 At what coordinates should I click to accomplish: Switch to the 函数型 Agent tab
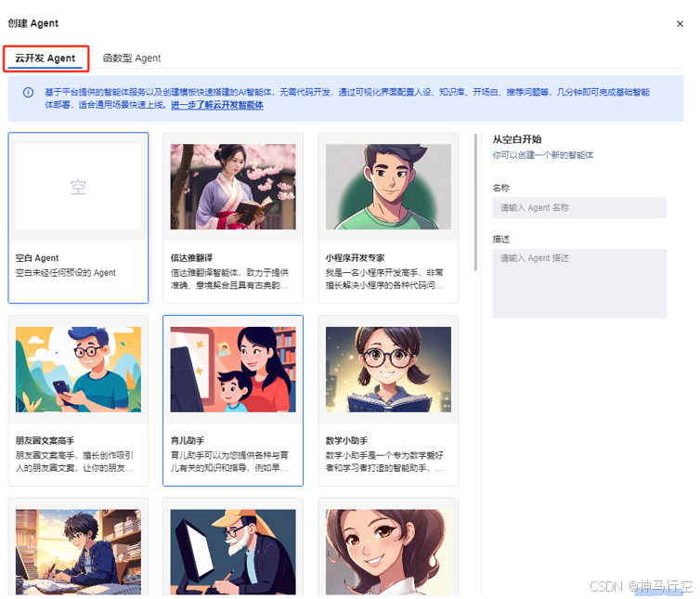click(x=132, y=59)
